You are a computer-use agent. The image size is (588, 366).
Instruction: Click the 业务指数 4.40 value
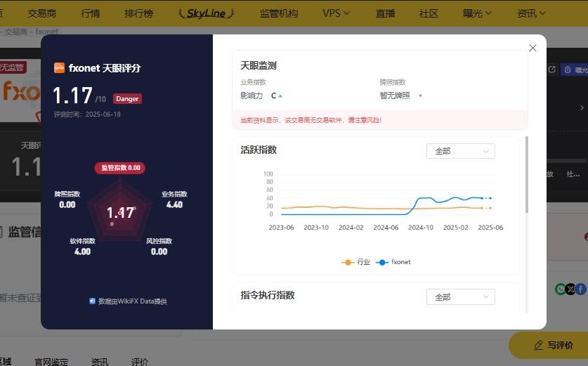[x=174, y=204]
